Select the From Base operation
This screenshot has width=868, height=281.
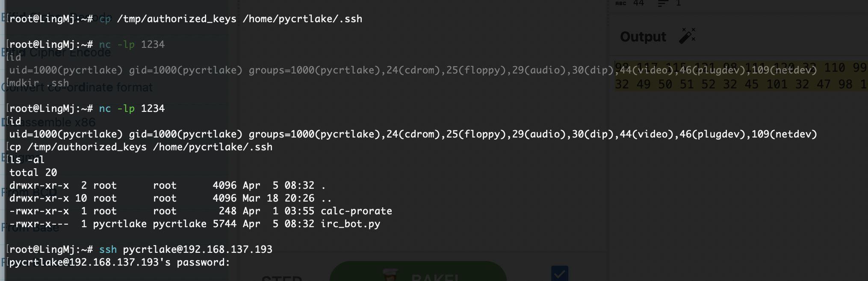tap(30, 227)
